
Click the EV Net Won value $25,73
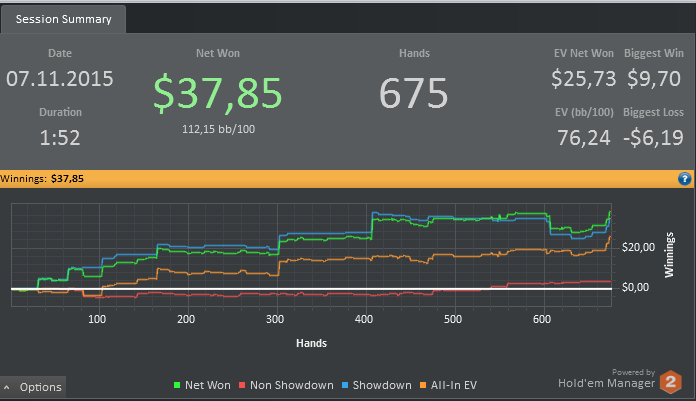[x=583, y=79]
